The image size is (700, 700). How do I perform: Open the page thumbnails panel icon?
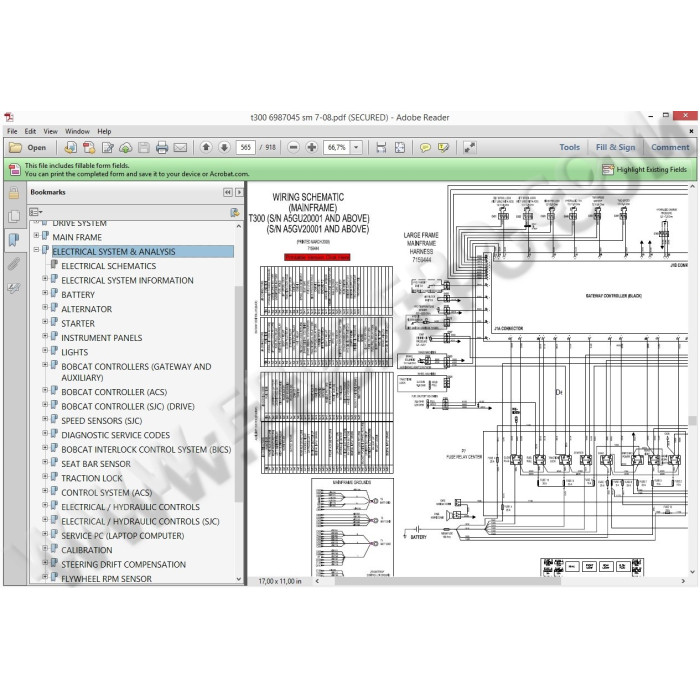[14, 217]
